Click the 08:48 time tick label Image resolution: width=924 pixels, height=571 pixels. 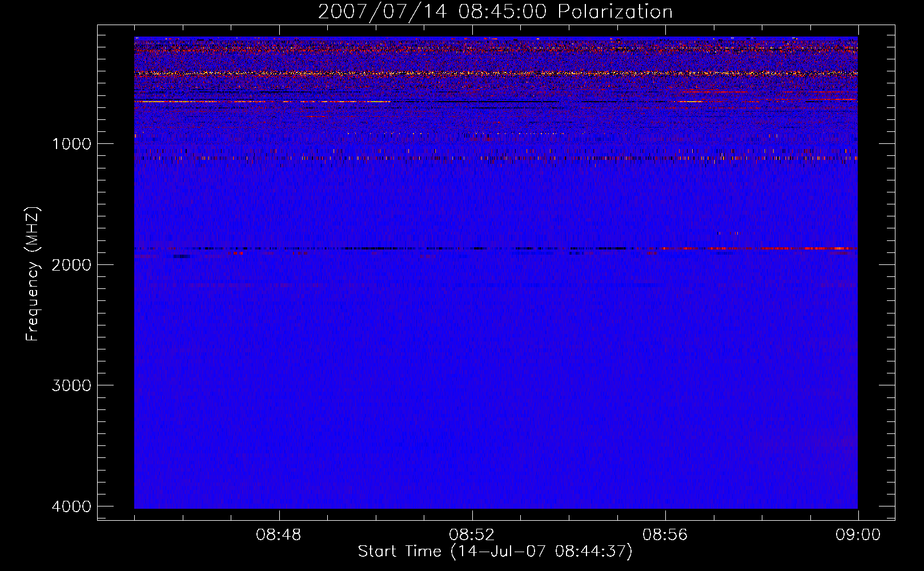279,535
